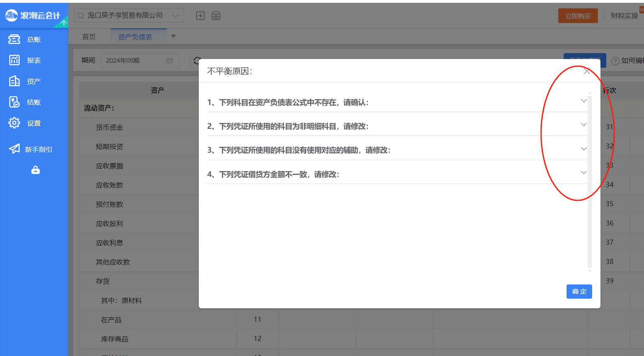
Task: Click the lock icon in sidebar
Action: tap(36, 170)
